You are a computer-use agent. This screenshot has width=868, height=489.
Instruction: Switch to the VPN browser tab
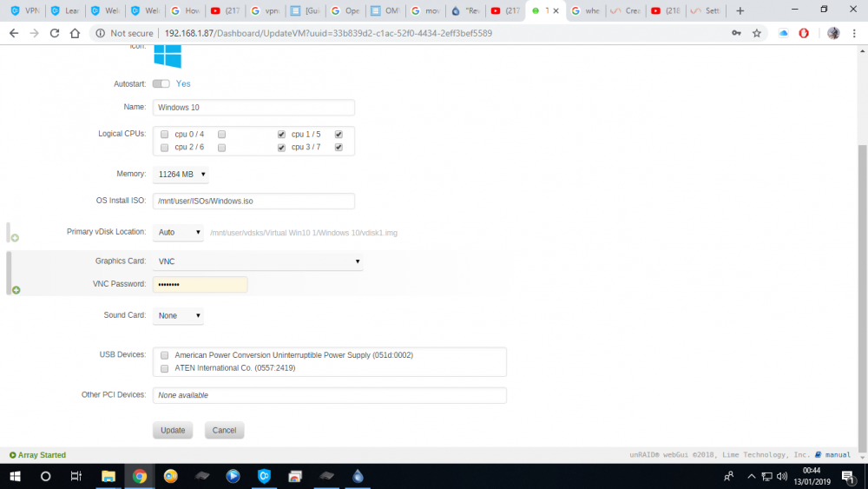point(25,10)
